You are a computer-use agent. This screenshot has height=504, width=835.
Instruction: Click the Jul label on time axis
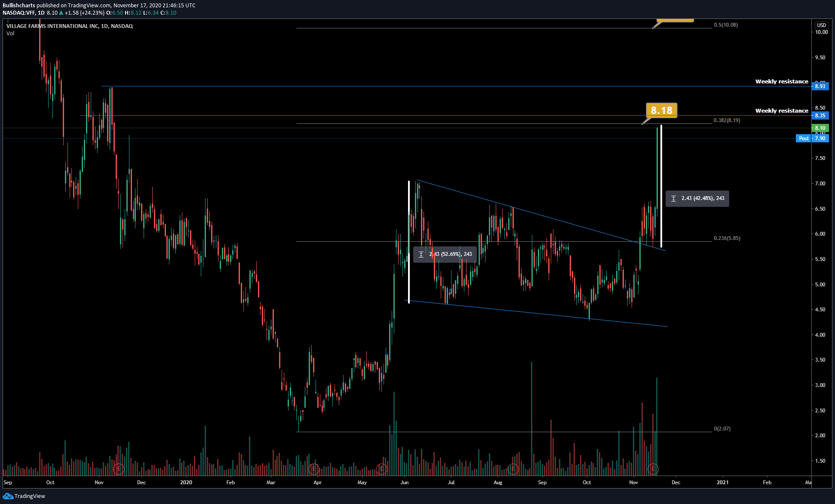[x=451, y=482]
